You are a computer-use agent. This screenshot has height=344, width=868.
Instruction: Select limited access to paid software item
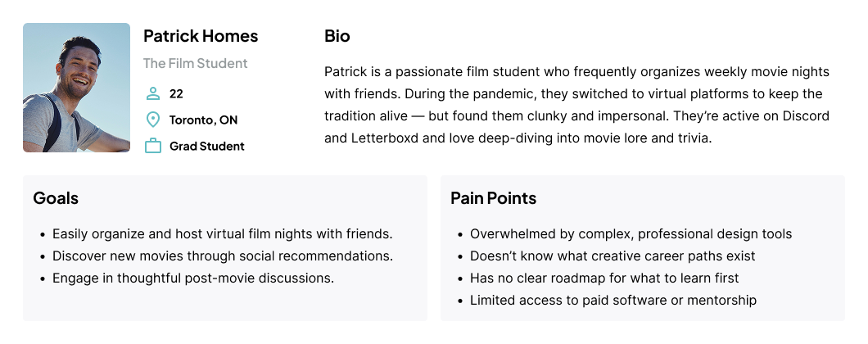613,301
